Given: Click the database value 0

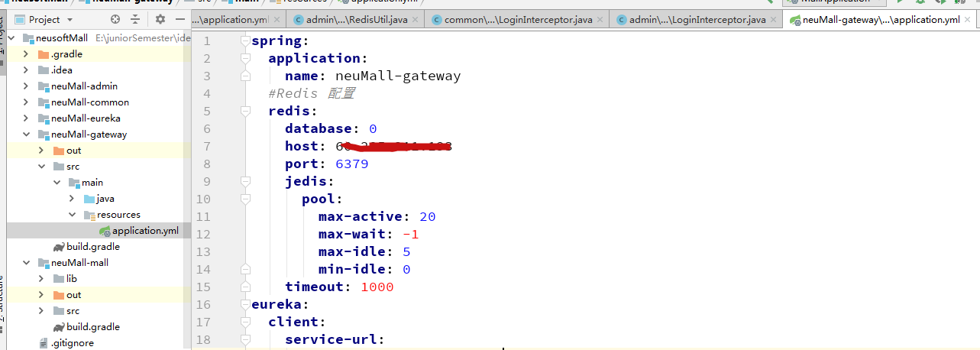Looking at the screenshot, I should coord(373,128).
